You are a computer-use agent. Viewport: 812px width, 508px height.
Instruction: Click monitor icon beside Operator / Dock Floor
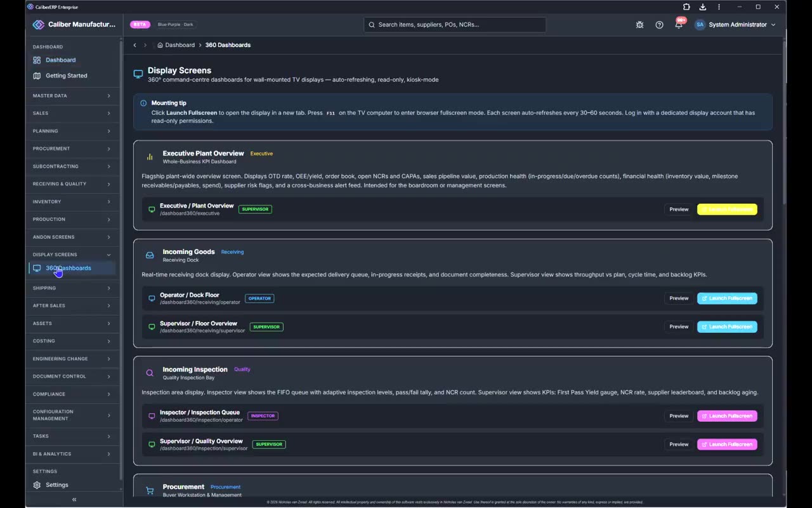[152, 298]
